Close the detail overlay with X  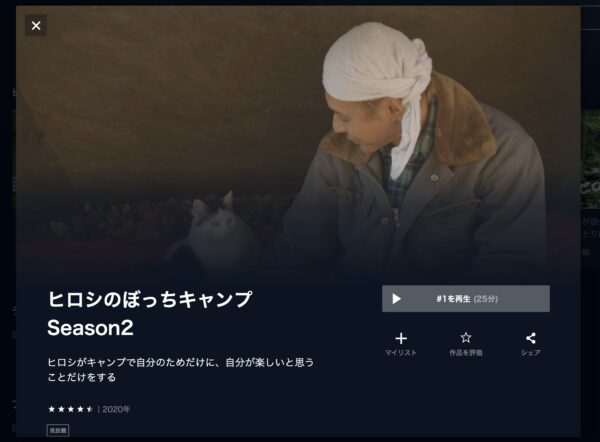(36, 26)
